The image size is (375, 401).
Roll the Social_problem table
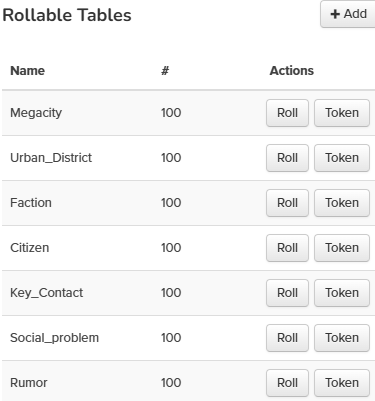pos(287,338)
